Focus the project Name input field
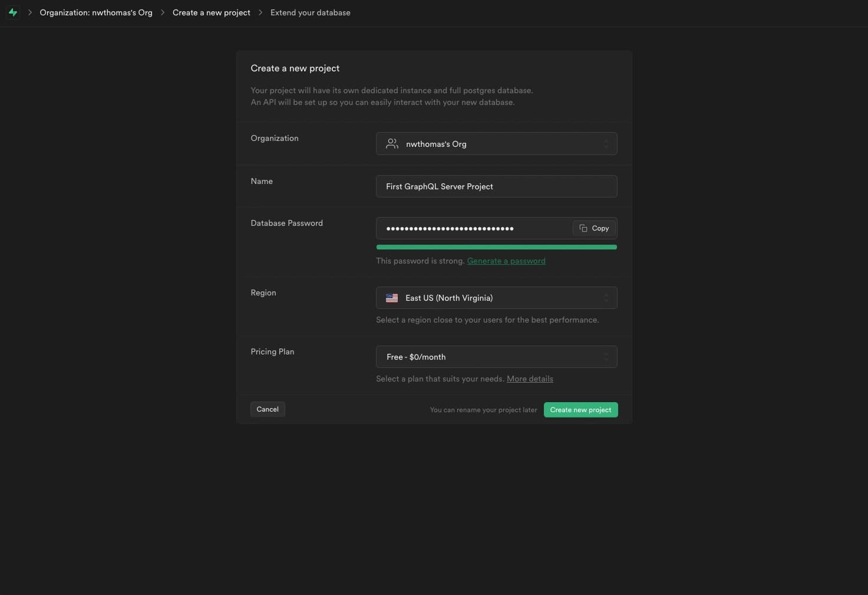The image size is (868, 595). coord(496,186)
